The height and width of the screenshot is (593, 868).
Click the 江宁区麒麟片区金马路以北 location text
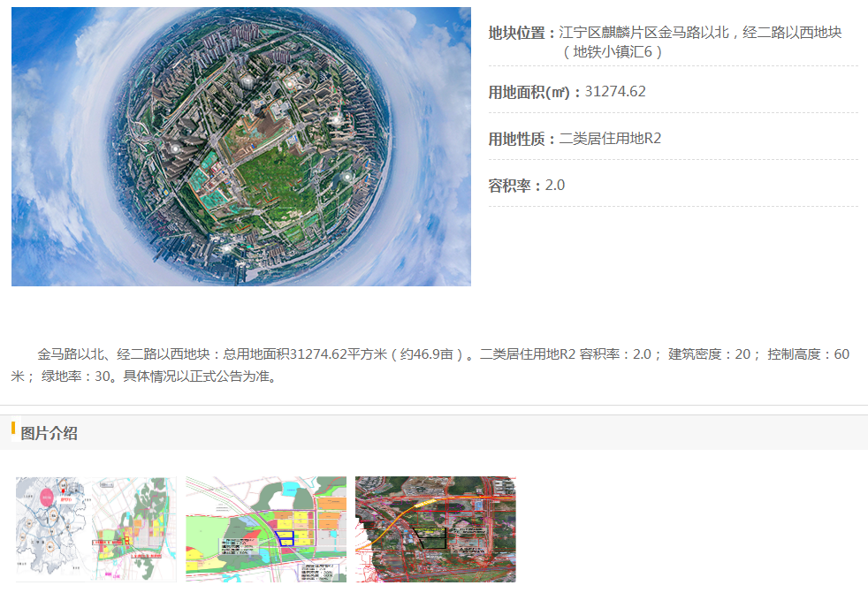tap(643, 33)
